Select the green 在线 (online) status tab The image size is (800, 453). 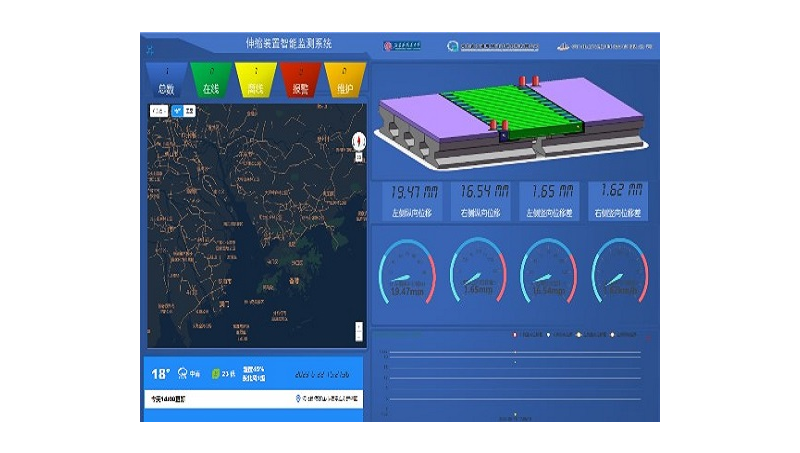[x=211, y=80]
